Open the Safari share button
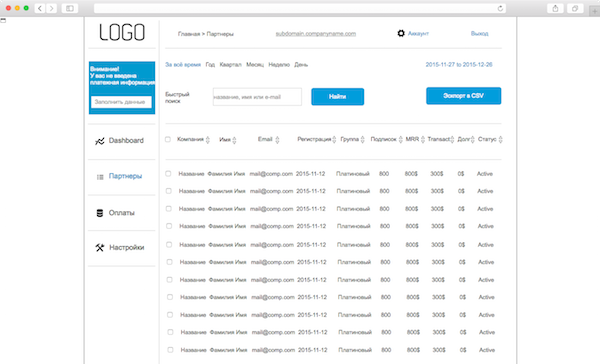 [555, 8]
